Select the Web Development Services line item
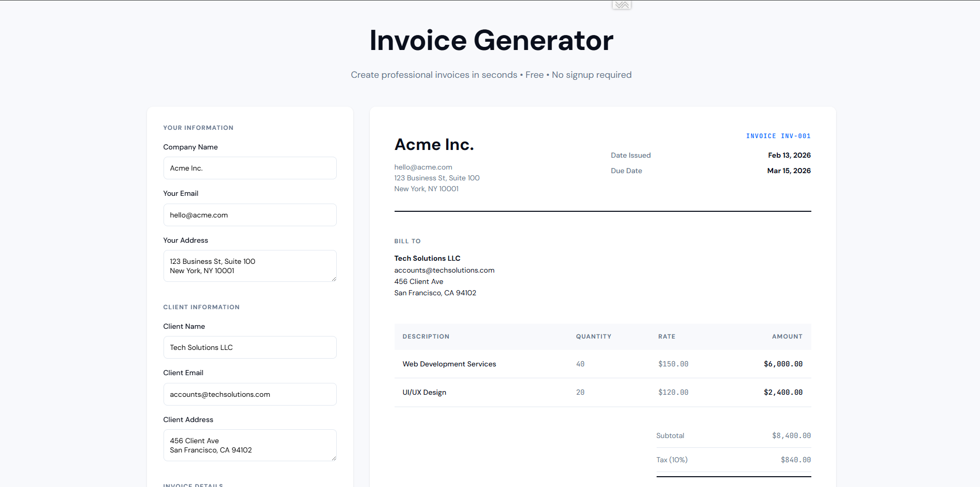The image size is (980, 487). [449, 364]
